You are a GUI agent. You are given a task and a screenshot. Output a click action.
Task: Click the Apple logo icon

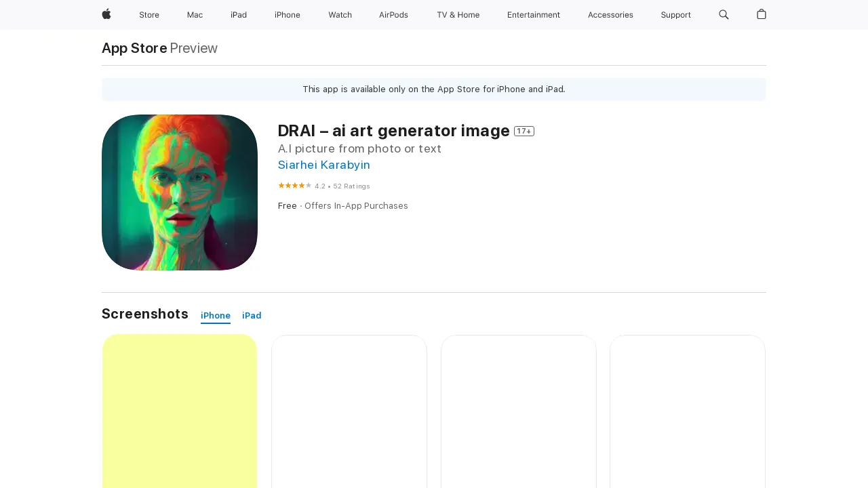[x=106, y=14]
